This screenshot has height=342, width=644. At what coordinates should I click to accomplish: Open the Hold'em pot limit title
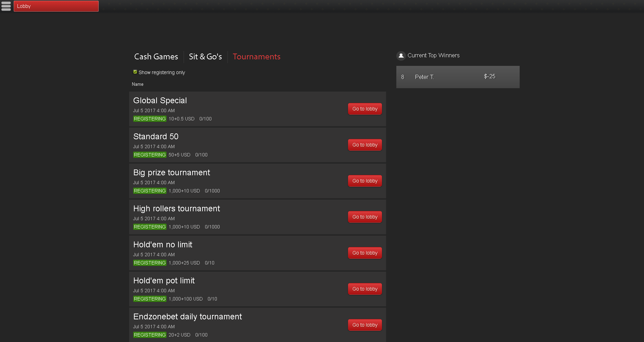tap(164, 281)
